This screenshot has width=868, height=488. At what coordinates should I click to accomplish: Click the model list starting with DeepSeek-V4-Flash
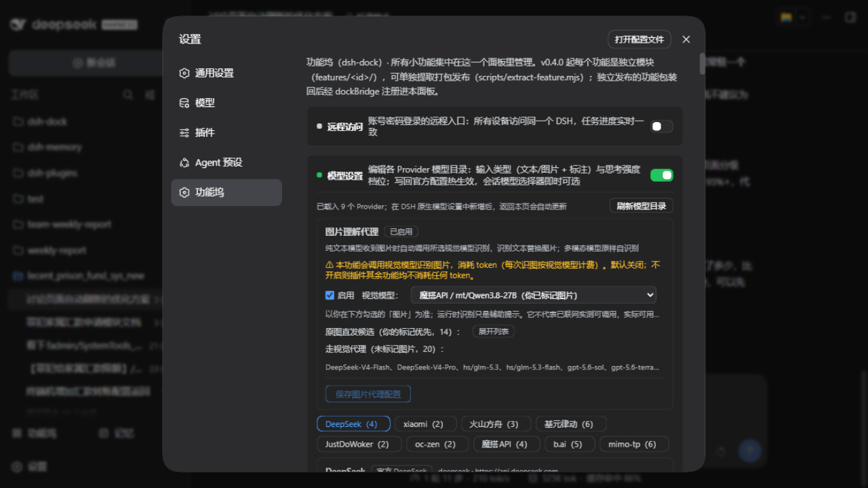(x=492, y=367)
